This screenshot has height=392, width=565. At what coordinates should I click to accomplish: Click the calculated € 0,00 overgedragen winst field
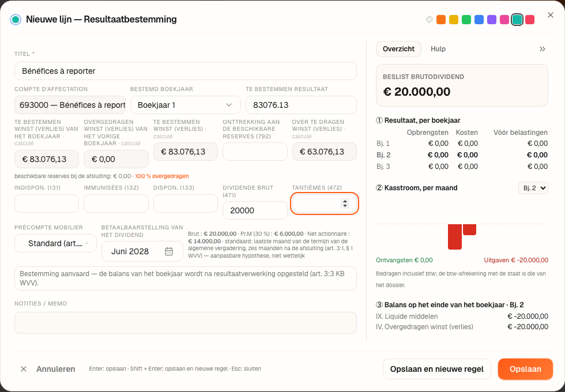click(116, 159)
